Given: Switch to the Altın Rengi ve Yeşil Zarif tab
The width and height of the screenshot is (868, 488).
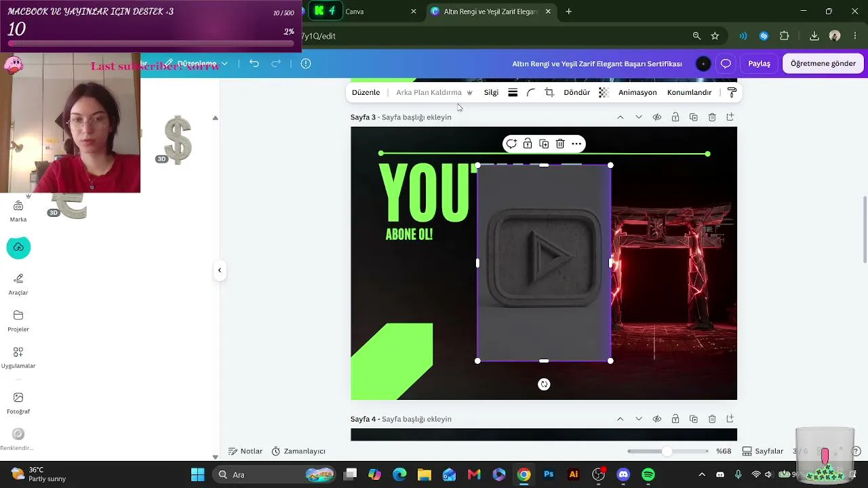Looking at the screenshot, I should [490, 12].
